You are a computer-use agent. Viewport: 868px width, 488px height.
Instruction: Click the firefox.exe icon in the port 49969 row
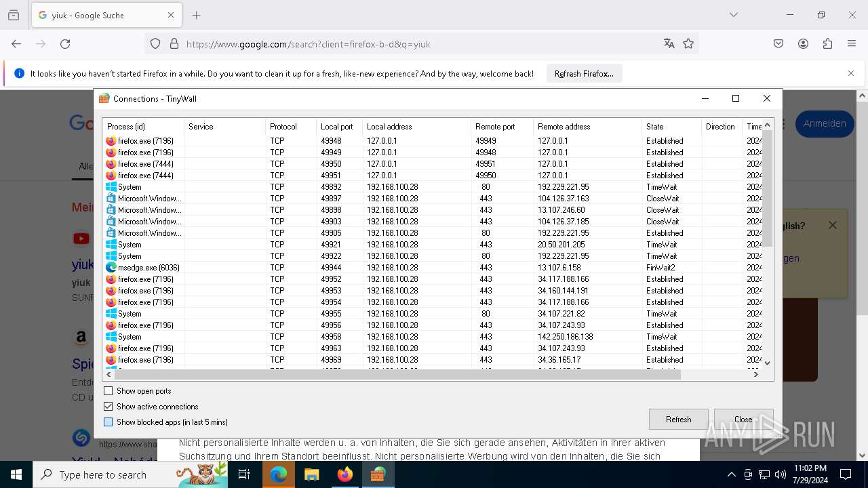point(111,360)
